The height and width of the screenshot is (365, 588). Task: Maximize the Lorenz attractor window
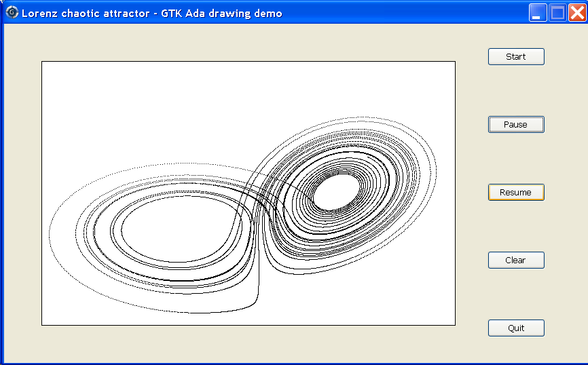pos(557,13)
